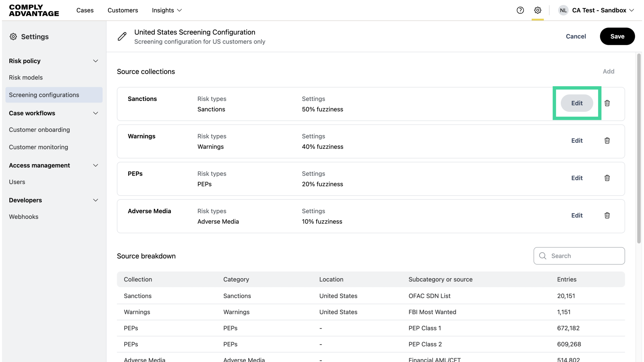Delete the Sanctions source collection
This screenshot has height=362, width=644.
[607, 103]
